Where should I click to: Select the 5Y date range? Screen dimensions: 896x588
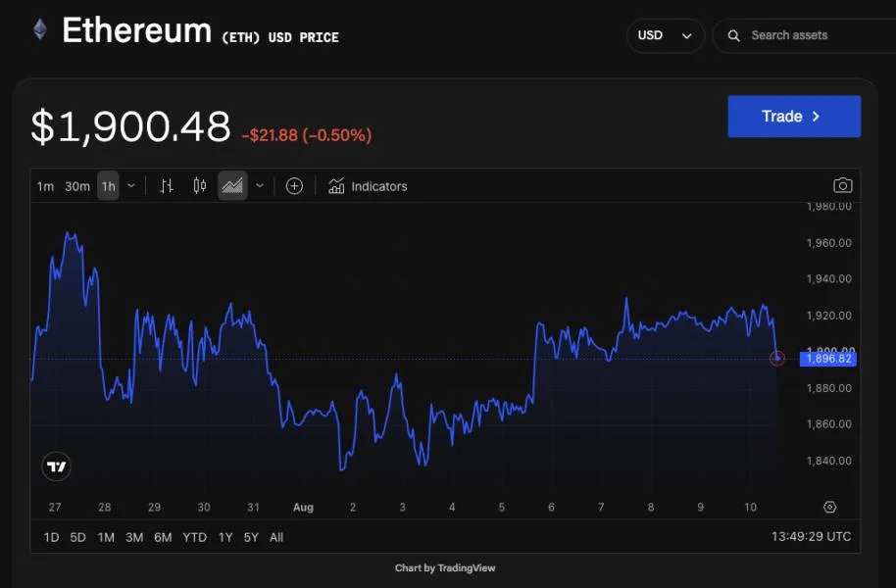pos(251,537)
